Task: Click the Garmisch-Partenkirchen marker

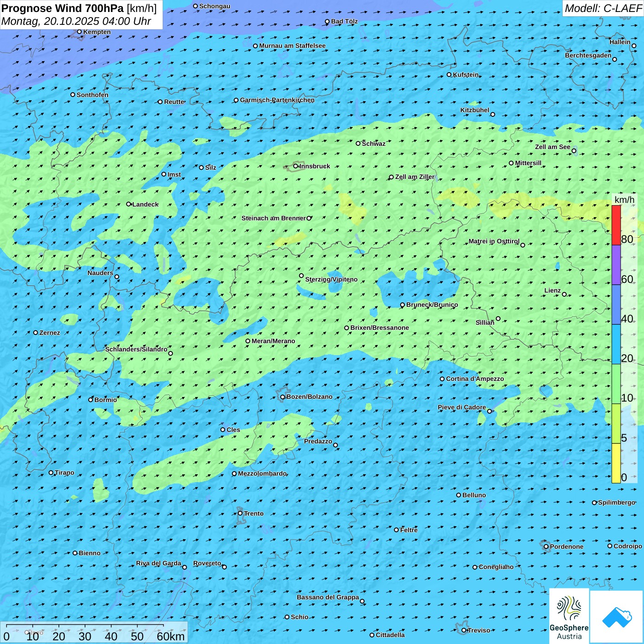Action: [x=236, y=100]
